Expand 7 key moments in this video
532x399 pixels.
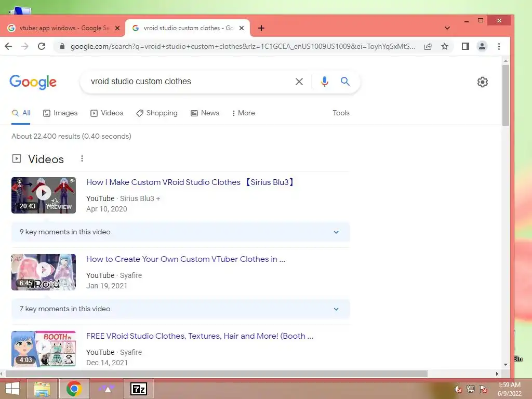(180, 309)
